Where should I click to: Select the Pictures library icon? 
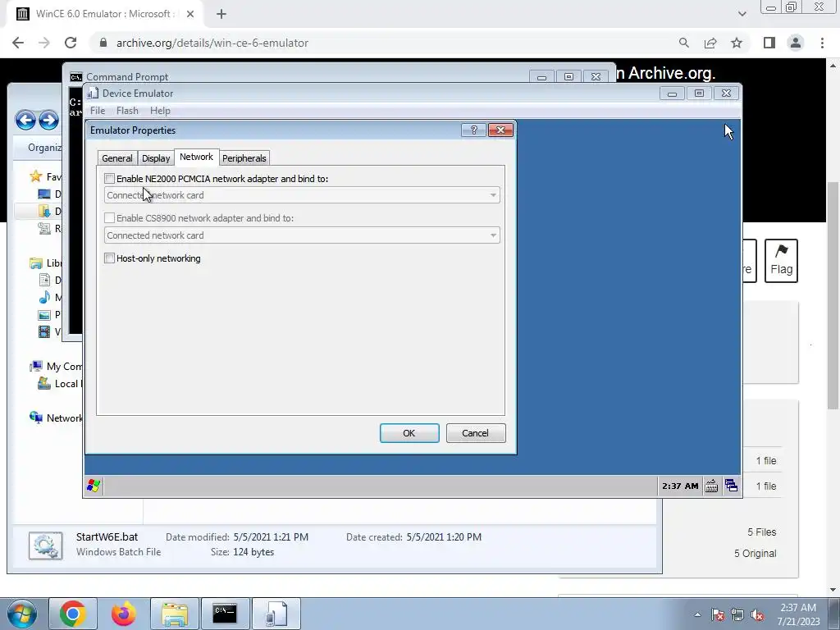click(44, 314)
